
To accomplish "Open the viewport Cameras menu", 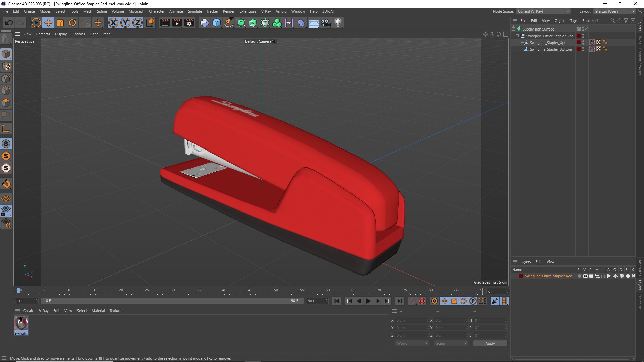I will [x=43, y=34].
